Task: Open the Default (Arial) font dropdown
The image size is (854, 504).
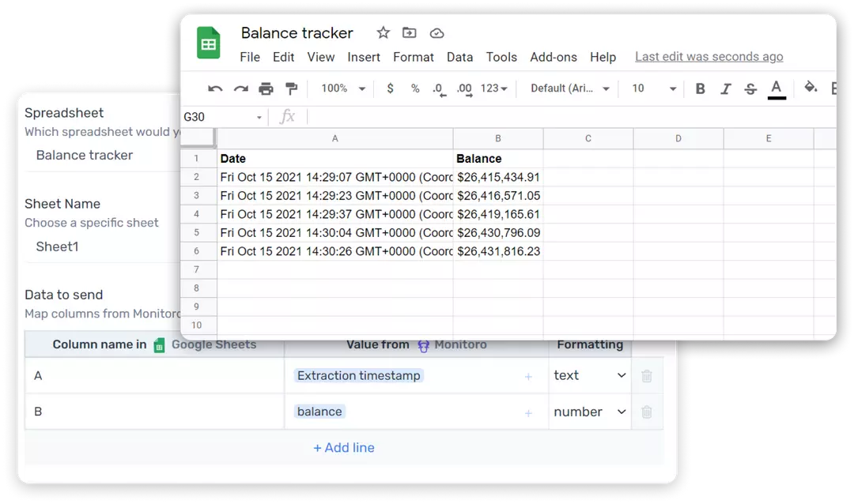Action: 569,88
